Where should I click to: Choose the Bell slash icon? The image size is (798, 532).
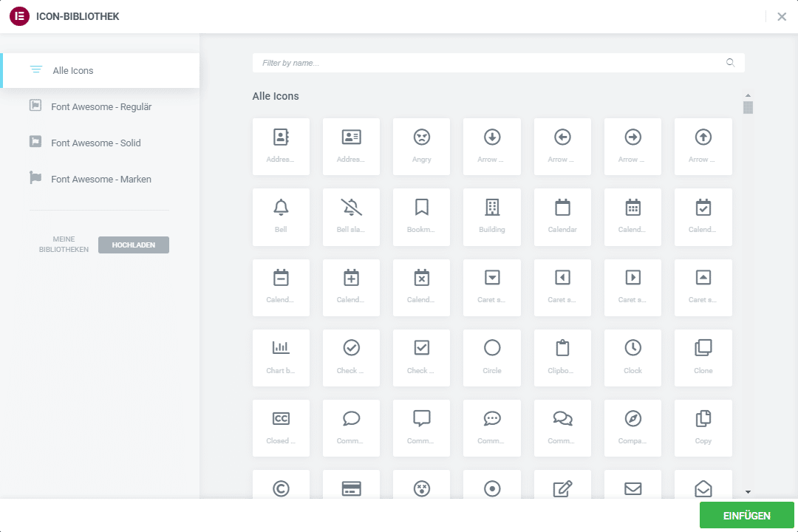[351, 216]
